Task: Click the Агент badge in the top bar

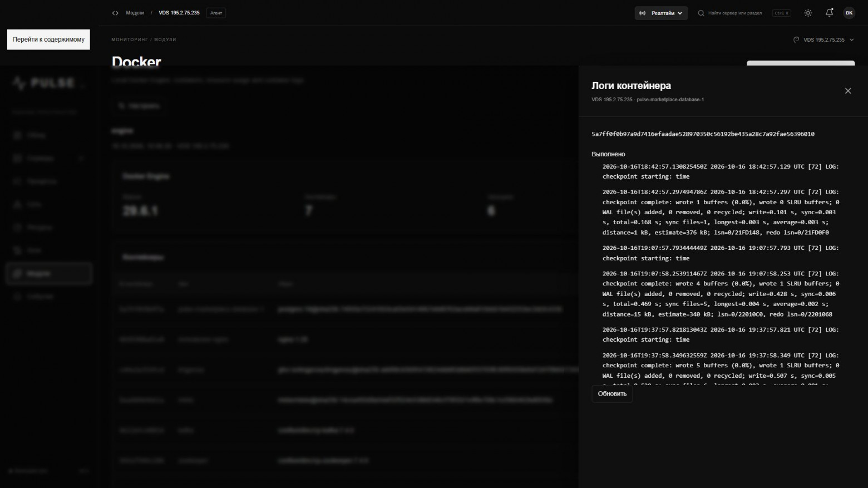Action: pos(216,13)
